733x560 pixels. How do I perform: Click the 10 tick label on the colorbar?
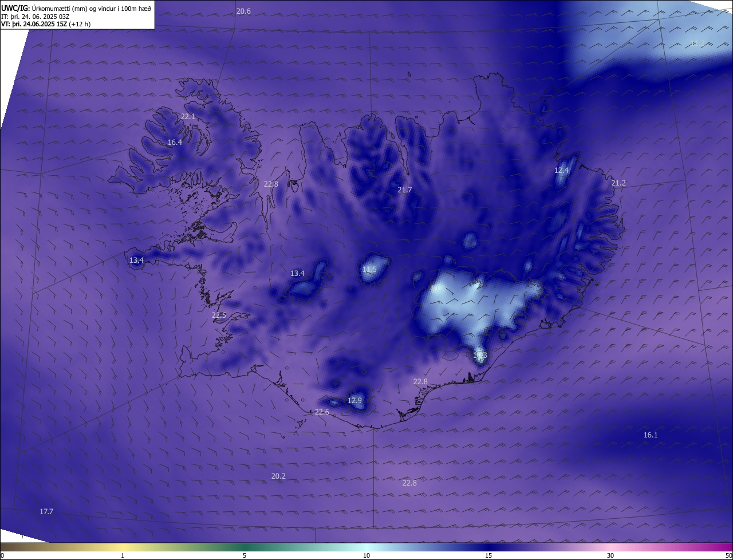366,556
